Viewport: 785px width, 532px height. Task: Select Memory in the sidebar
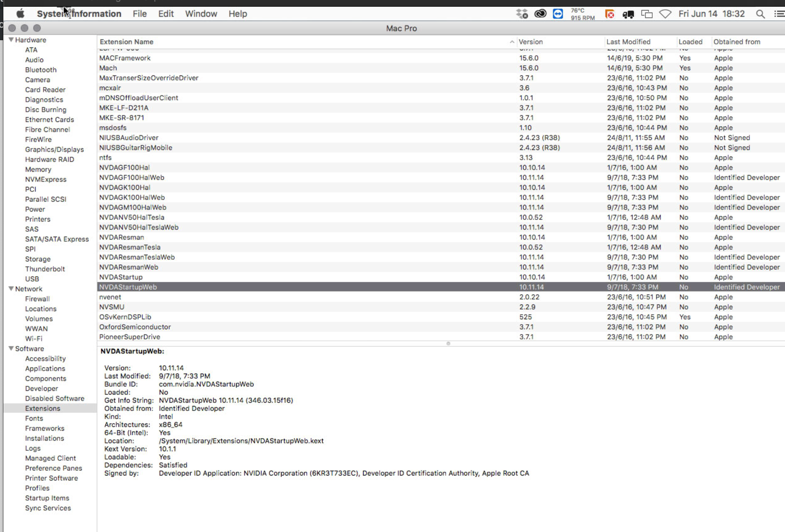[38, 169]
